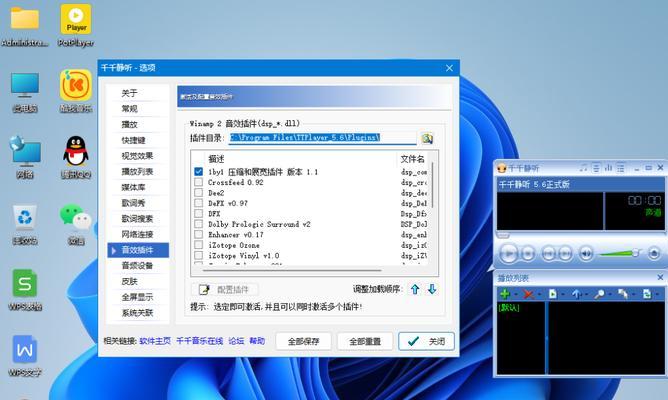Enable the iZotope Ozone plugin checkbox
This screenshot has width=668, height=400.
tap(199, 245)
